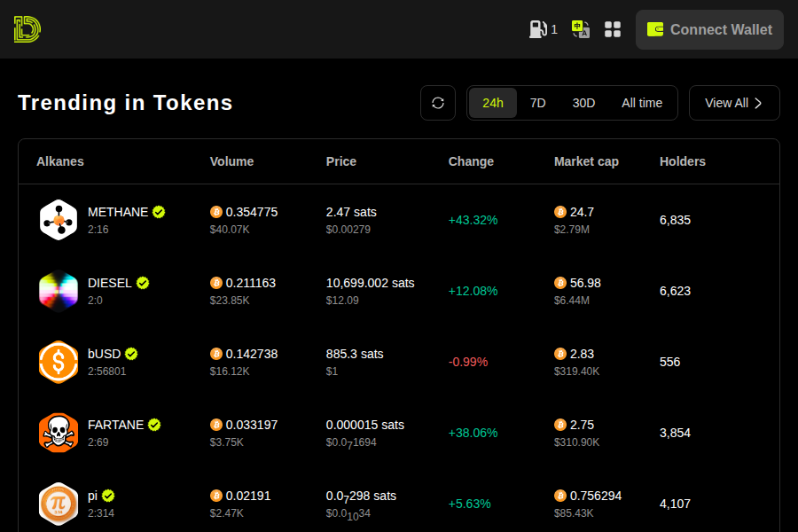Click the pi token icon
This screenshot has width=798, height=532.
(59, 504)
